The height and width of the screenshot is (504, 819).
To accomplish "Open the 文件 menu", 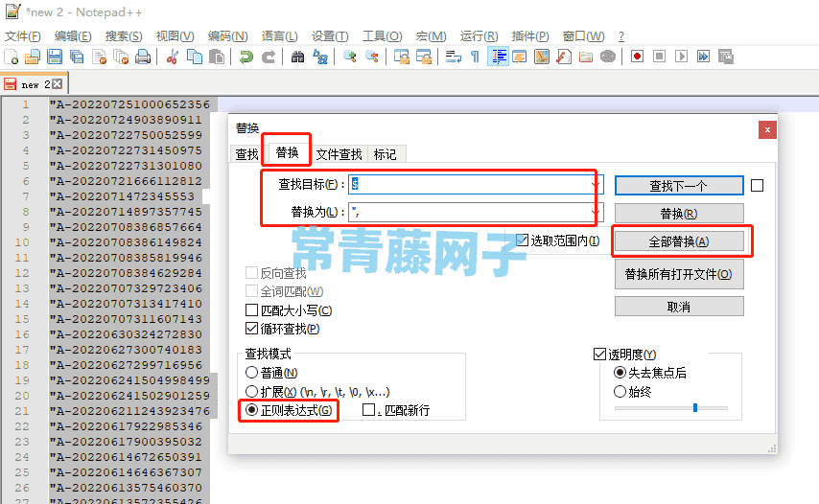I will (22, 36).
